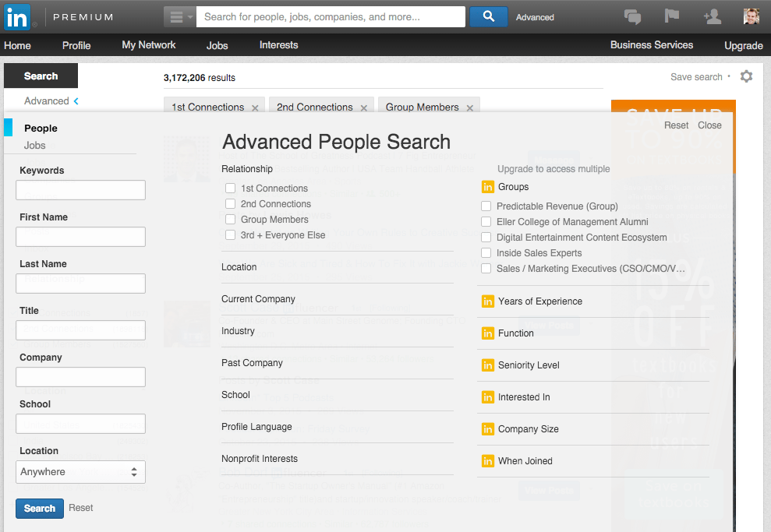Click Reset next to the Search button
The height and width of the screenshot is (532, 771).
pyautogui.click(x=80, y=508)
